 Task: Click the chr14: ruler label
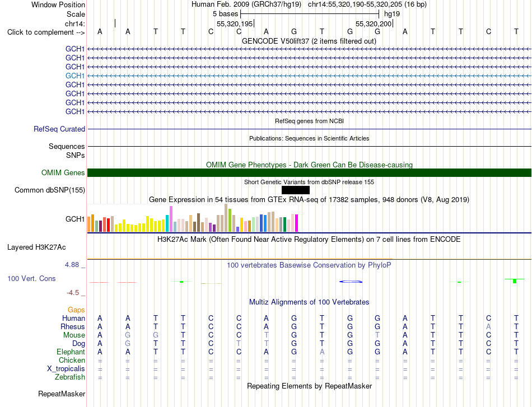75,24
